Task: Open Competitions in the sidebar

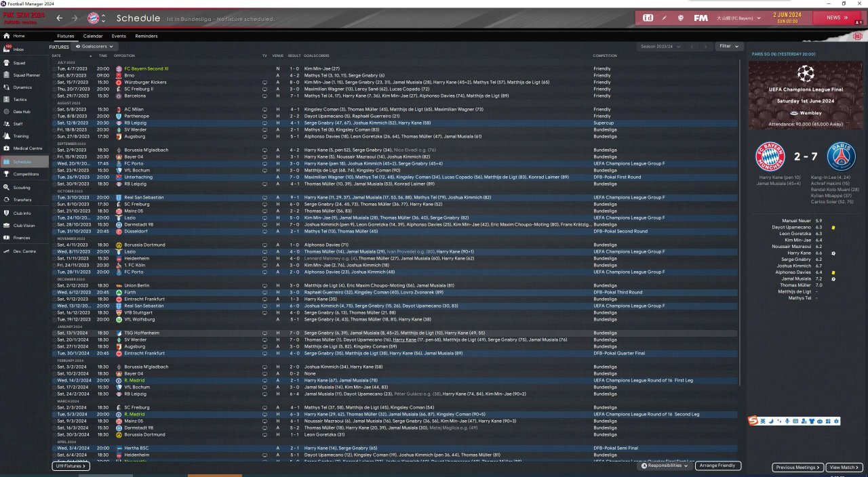Action: [24, 174]
